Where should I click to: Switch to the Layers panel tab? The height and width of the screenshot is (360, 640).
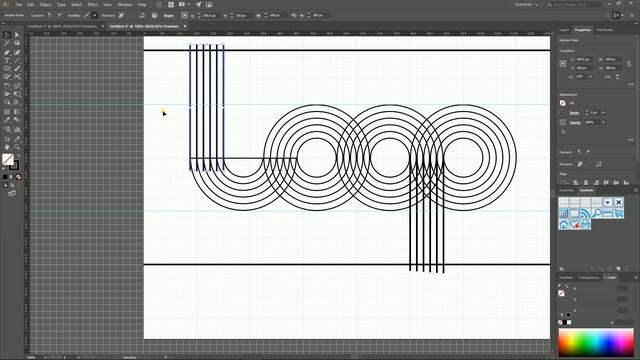coord(564,30)
